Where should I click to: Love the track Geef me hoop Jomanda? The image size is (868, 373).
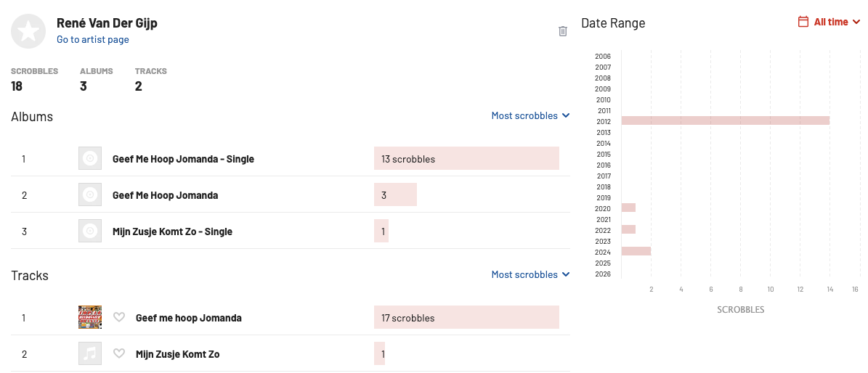pyautogui.click(x=119, y=318)
